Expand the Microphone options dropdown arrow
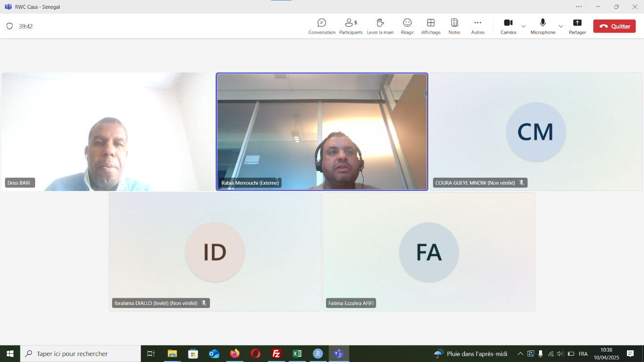Screen dimensions: 644x362 coord(561,26)
